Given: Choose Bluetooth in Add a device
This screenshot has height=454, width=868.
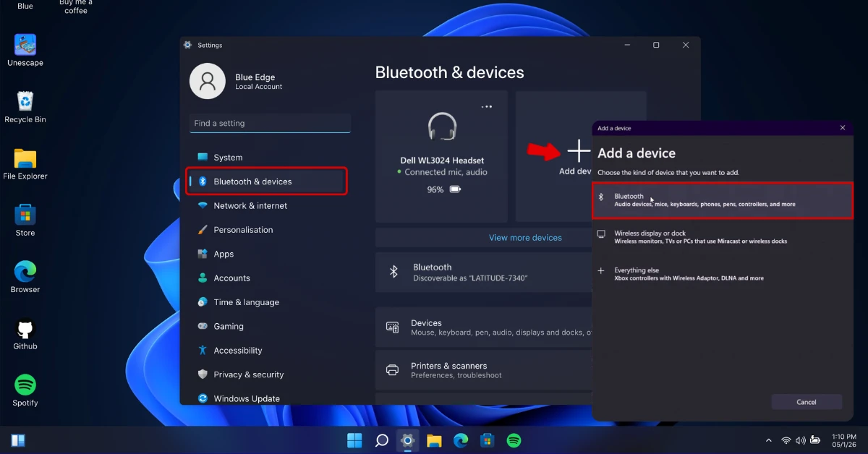Looking at the screenshot, I should click(723, 200).
